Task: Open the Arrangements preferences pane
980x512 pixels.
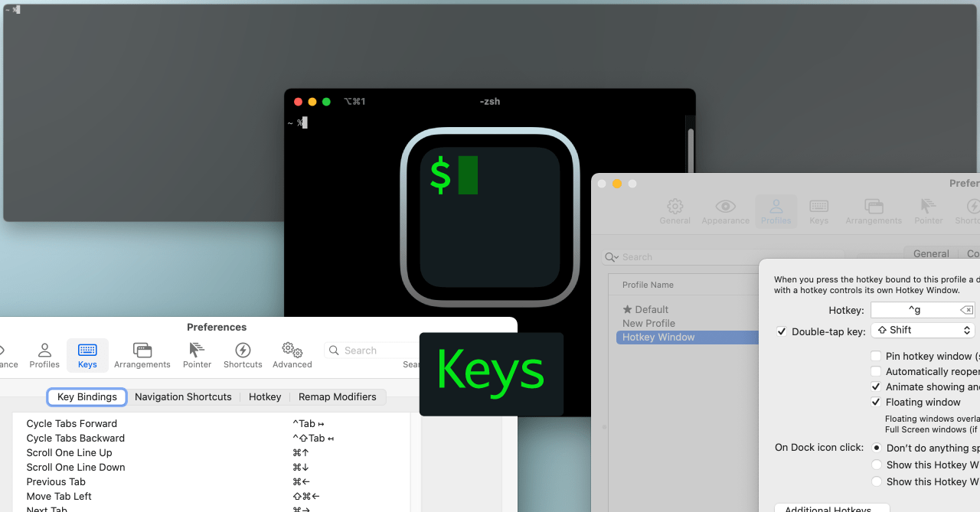Action: coord(142,354)
